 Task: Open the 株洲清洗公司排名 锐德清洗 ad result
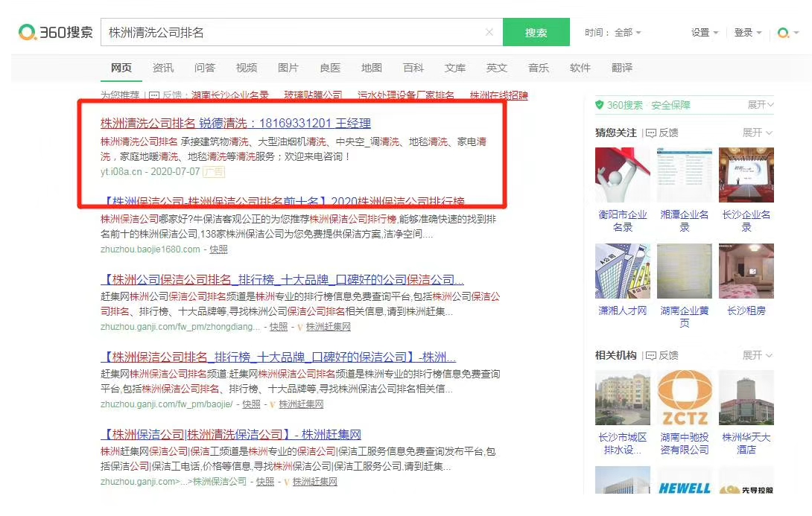point(235,123)
